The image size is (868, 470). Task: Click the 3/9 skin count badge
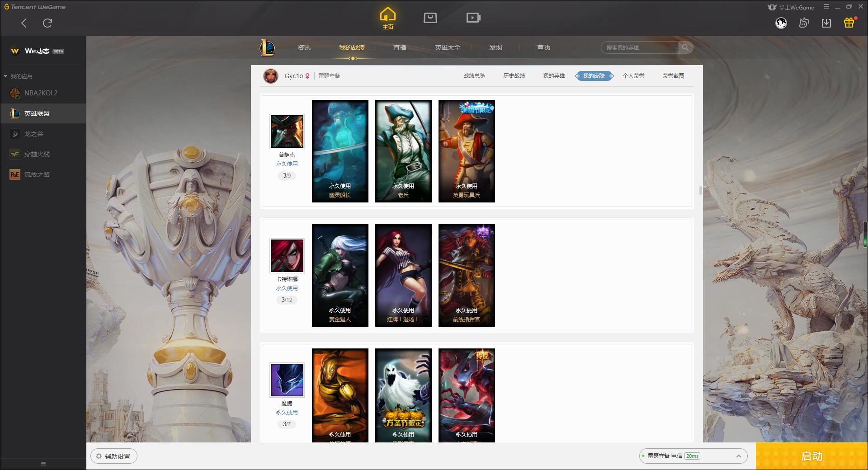pos(287,175)
